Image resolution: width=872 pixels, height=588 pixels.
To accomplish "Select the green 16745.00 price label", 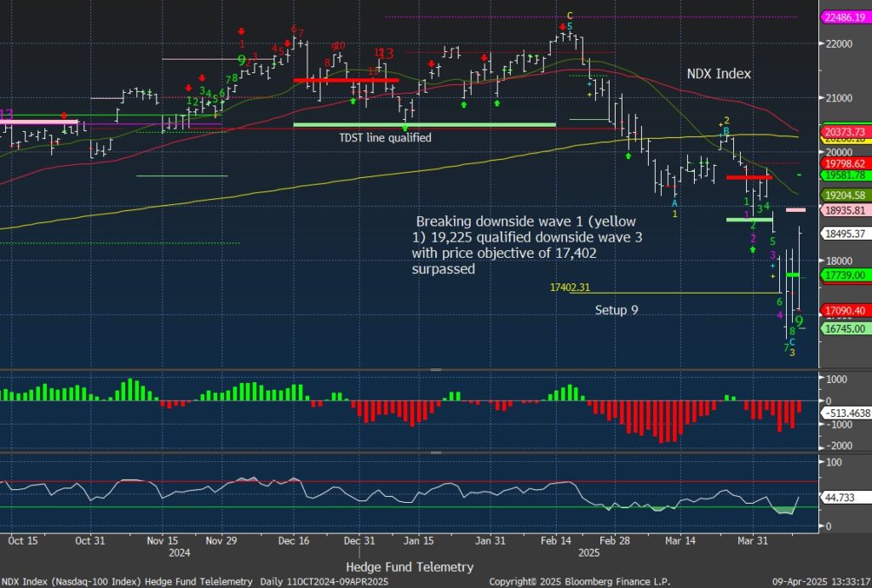I will pos(846,328).
